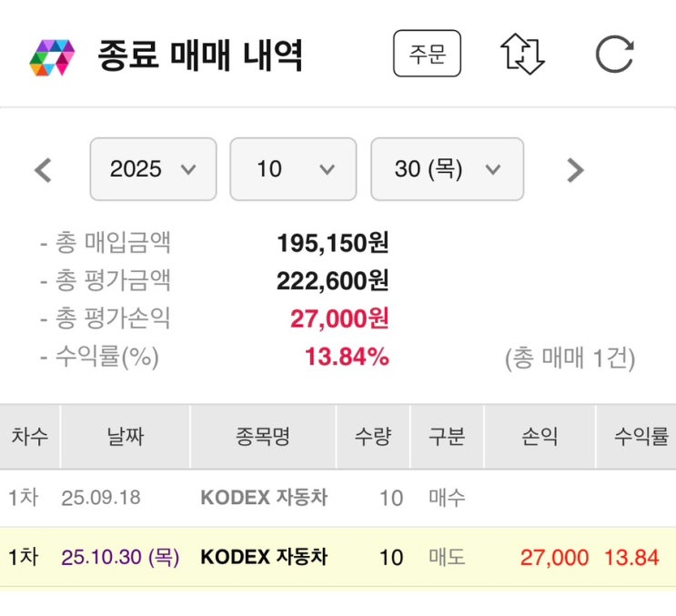Click the 날짜 column header
Image resolution: width=676 pixels, height=616 pixels.
[x=125, y=438]
